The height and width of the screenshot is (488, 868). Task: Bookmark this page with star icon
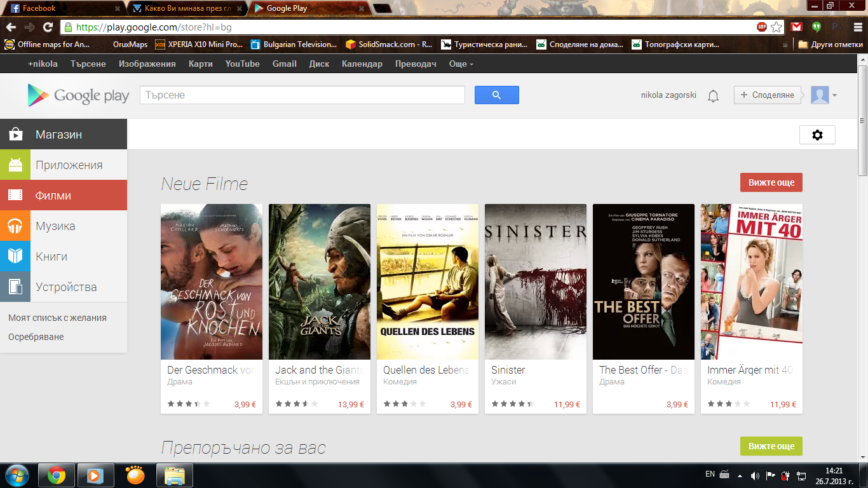tap(776, 27)
